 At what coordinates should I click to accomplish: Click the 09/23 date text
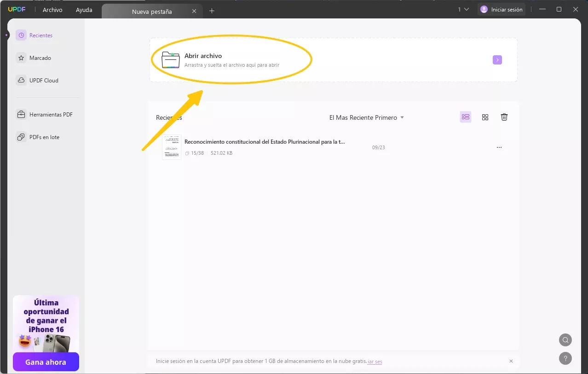(379, 147)
